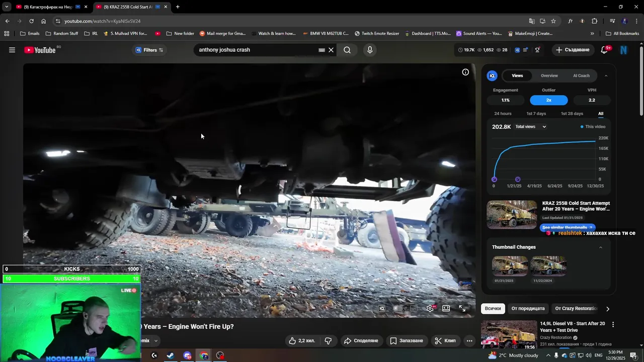Open the 11/22/2024 thumbnail change
Image resolution: width=644 pixels, height=362 pixels.
pos(548,266)
